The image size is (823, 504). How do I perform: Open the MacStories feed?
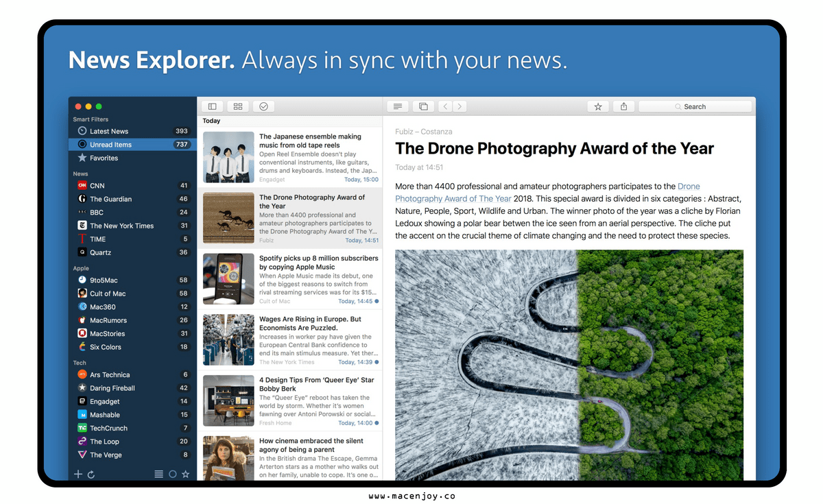point(132,334)
